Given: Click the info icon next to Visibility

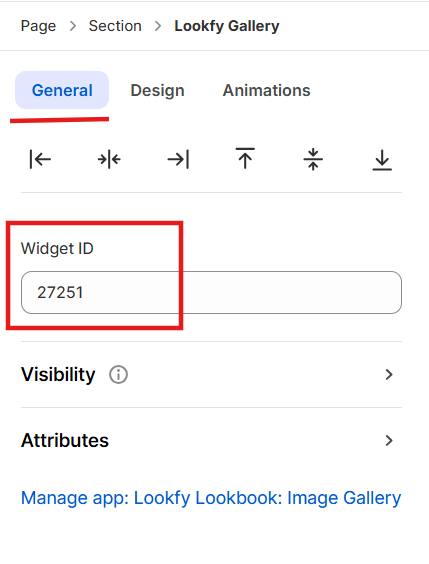Looking at the screenshot, I should [118, 374].
